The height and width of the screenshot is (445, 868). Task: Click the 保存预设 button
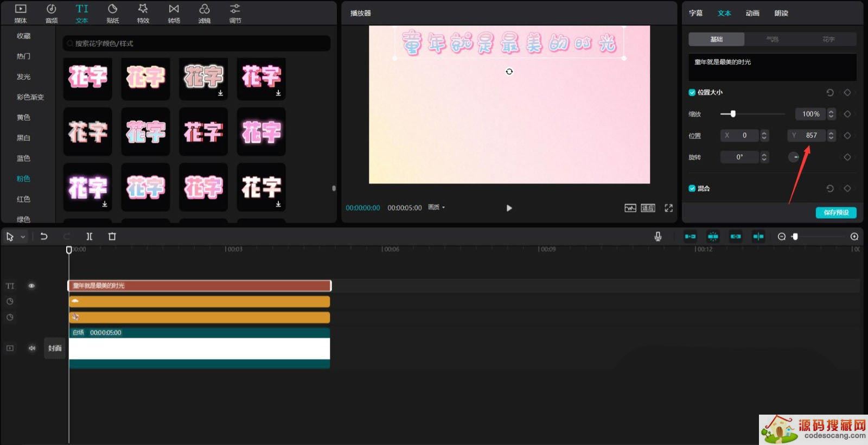click(x=835, y=213)
